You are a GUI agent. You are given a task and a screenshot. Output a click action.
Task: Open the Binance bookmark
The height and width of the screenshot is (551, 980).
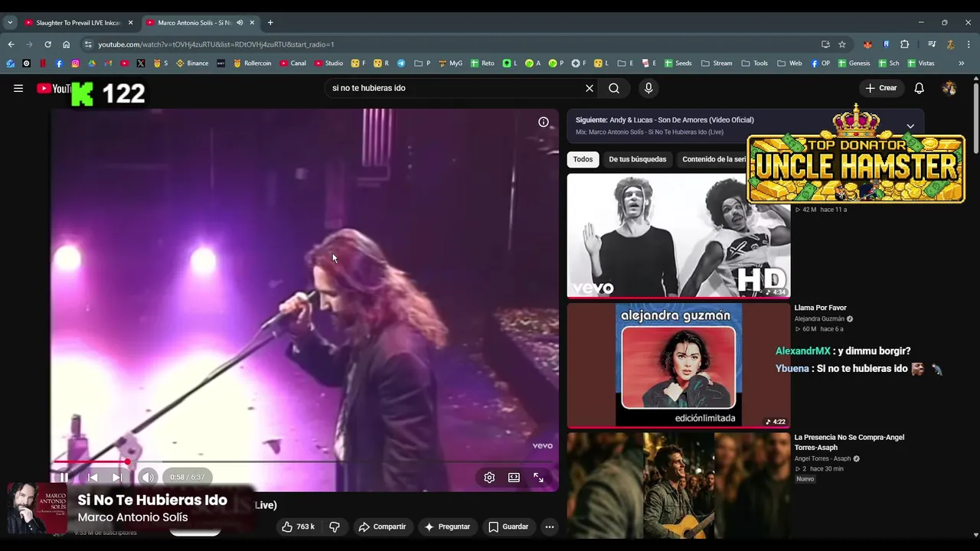192,64
